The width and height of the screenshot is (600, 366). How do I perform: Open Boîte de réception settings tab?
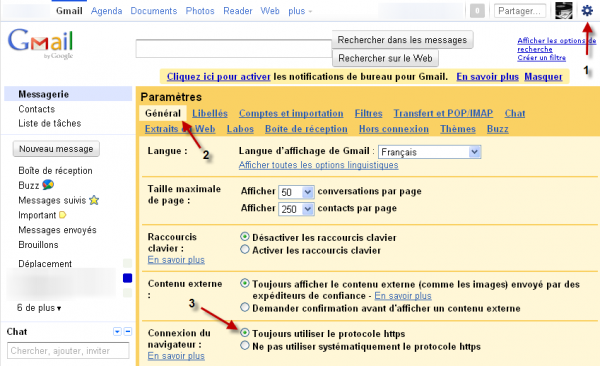pos(306,129)
